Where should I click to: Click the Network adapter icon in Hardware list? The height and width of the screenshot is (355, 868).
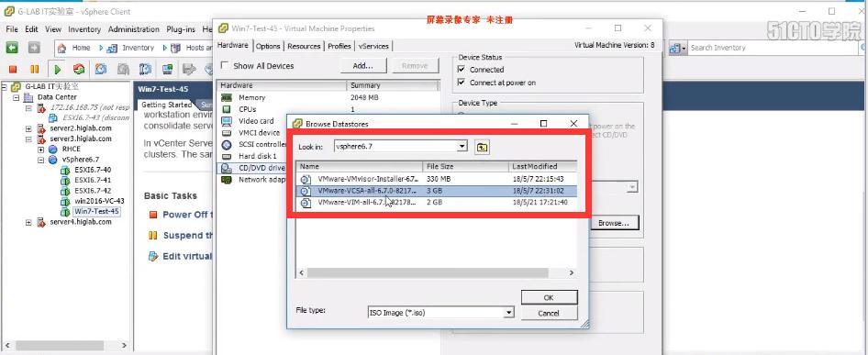tap(227, 180)
